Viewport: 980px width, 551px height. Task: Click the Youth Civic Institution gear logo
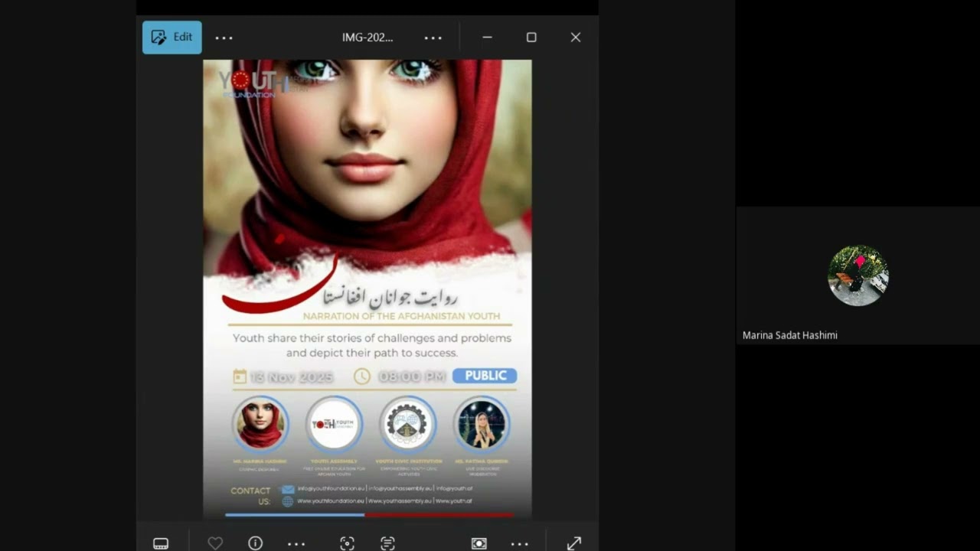pos(408,423)
